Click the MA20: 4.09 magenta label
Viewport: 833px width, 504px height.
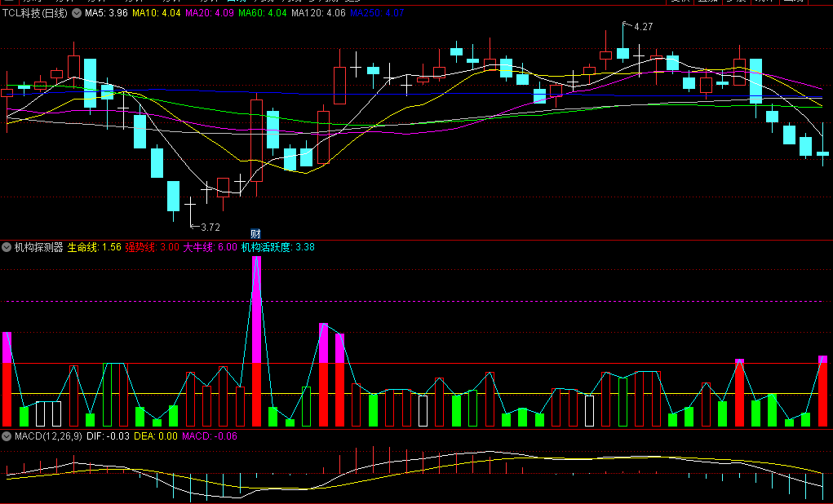tap(210, 13)
